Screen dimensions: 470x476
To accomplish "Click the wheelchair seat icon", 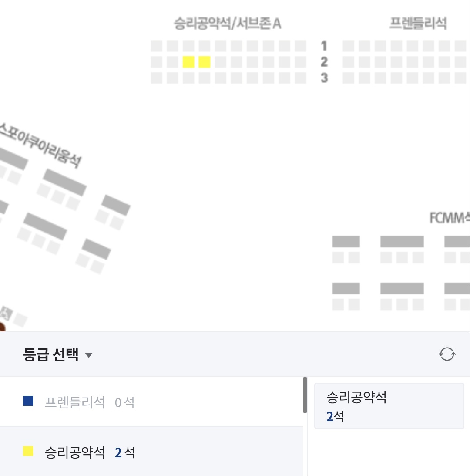I will pos(7,313).
